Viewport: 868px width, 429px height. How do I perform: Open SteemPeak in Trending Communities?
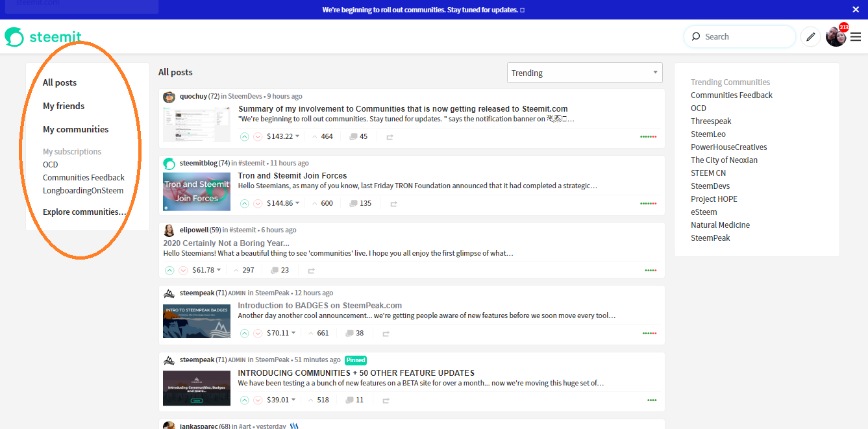pyautogui.click(x=710, y=238)
